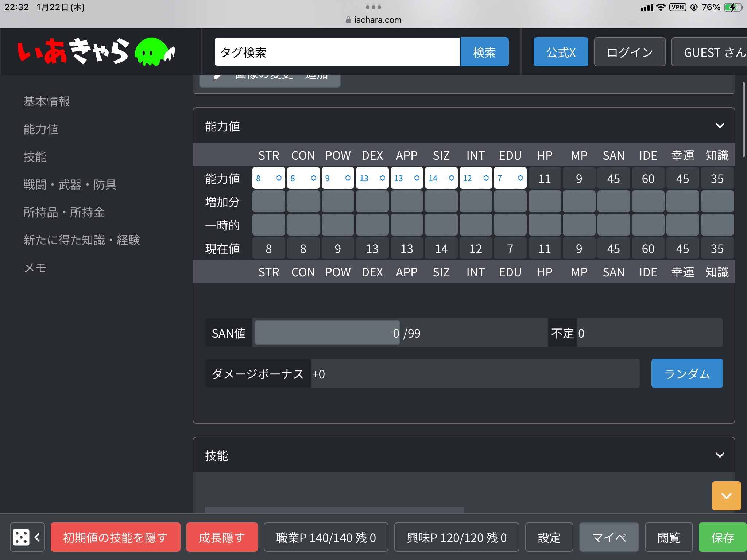This screenshot has height=560, width=747.
Task: Toggle the 成長隠す button
Action: point(222,537)
